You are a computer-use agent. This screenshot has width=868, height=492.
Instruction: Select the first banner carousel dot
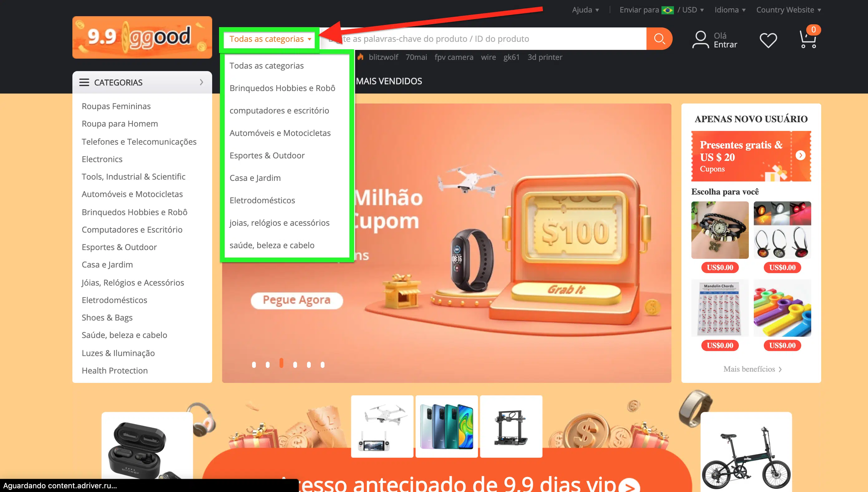point(254,365)
